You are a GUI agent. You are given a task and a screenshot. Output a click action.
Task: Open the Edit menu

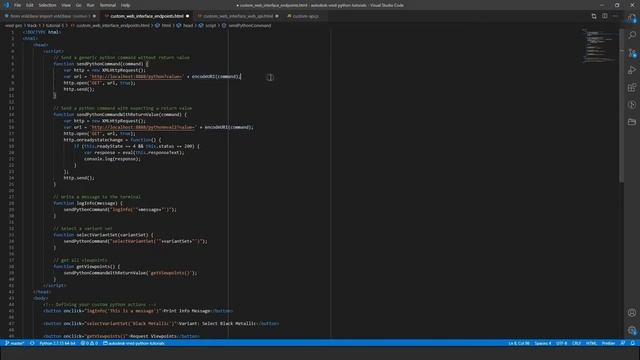pos(29,5)
